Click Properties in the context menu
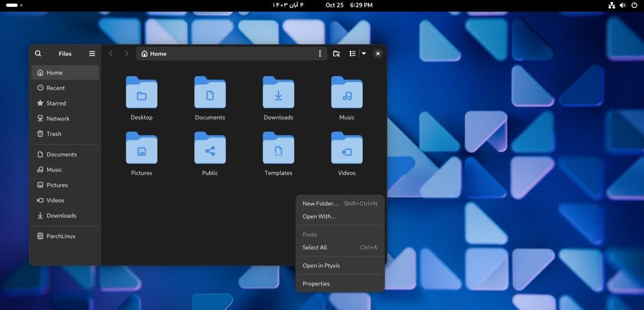The height and width of the screenshot is (310, 644). [x=316, y=284]
